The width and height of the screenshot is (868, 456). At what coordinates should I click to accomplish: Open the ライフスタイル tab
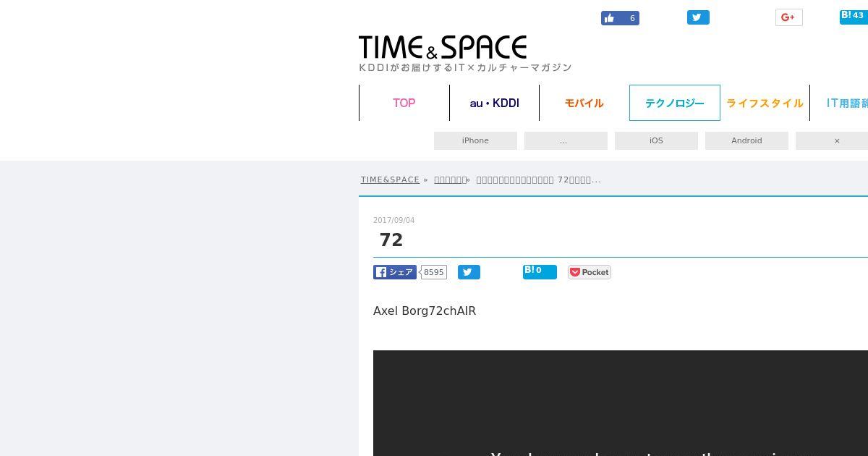[765, 103]
